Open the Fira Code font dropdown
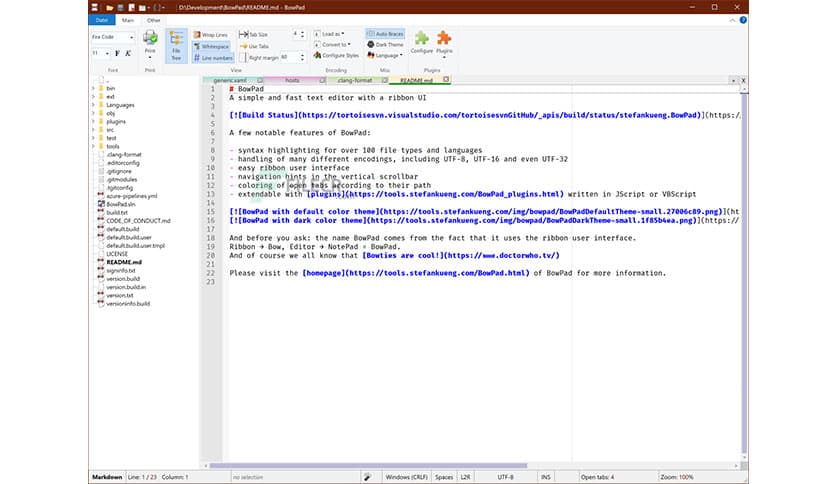Viewport: 836px width, 484px height. [x=131, y=37]
